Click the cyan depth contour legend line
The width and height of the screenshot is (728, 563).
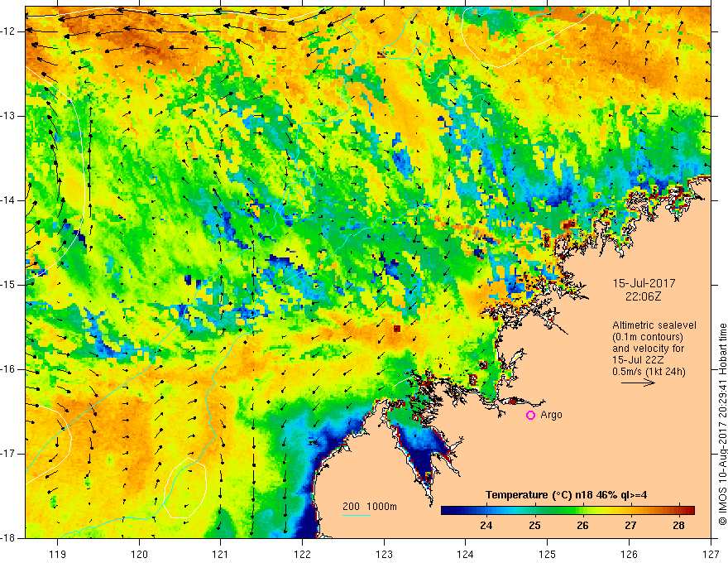click(x=357, y=515)
